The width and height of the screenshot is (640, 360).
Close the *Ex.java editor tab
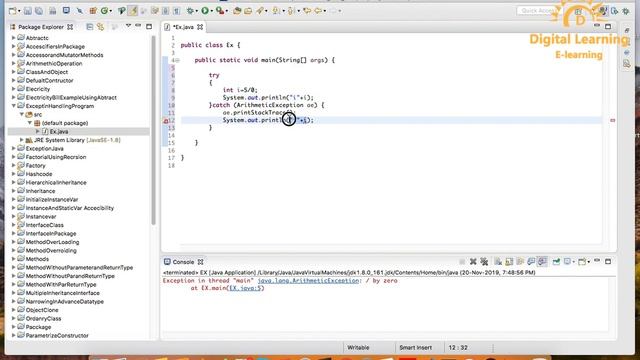coord(200,27)
